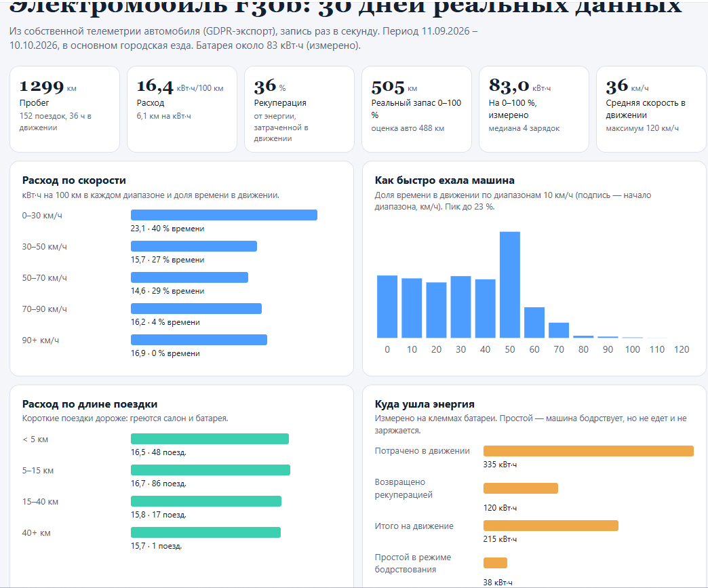The height and width of the screenshot is (588, 708).
Task: Click the orange bar for 'Итого на движение'
Action: [551, 526]
